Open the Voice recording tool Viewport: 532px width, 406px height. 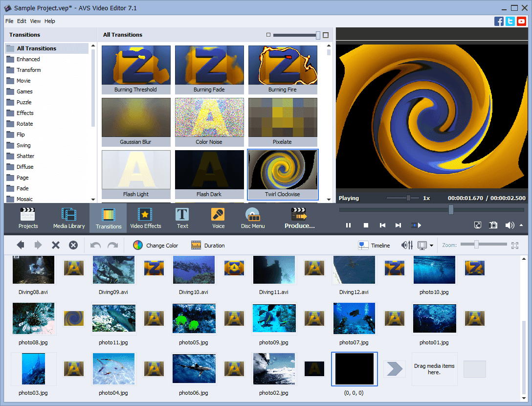(218, 218)
